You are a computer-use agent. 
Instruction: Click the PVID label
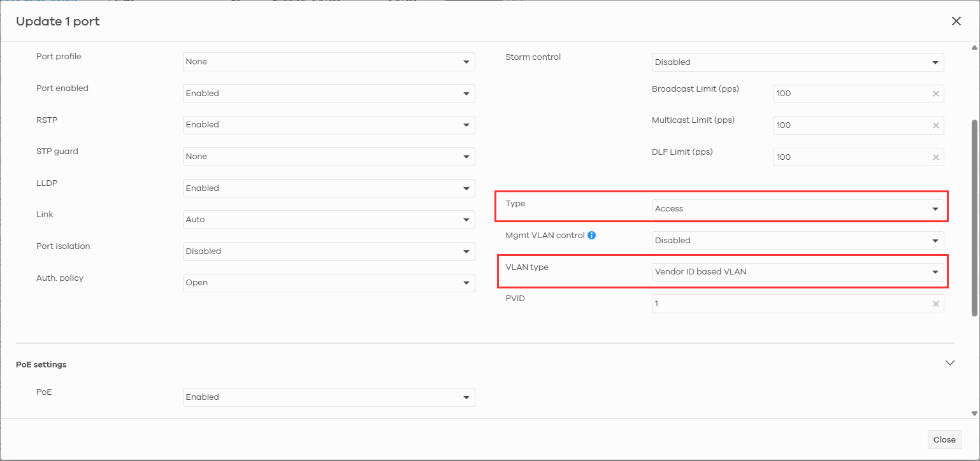(515, 299)
